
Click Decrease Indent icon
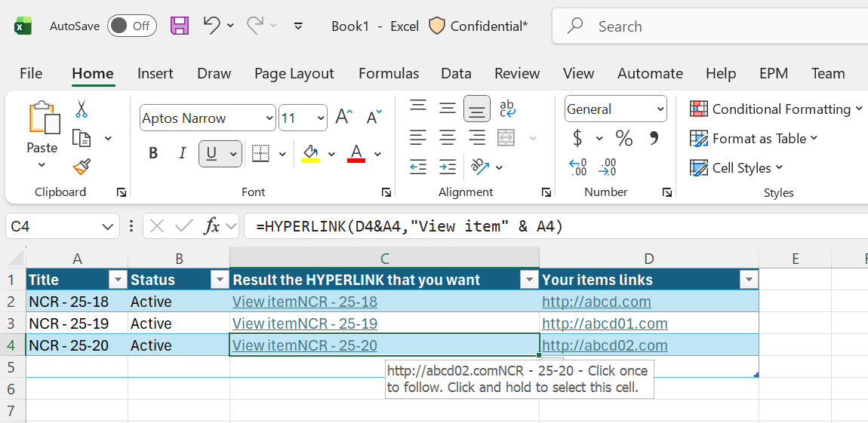click(x=418, y=166)
